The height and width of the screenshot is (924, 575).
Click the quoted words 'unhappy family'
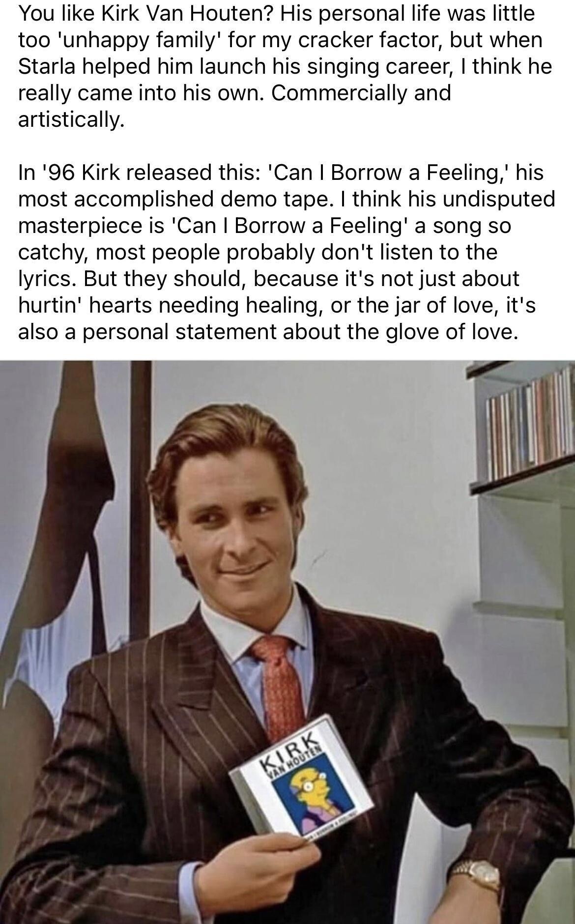click(x=136, y=40)
